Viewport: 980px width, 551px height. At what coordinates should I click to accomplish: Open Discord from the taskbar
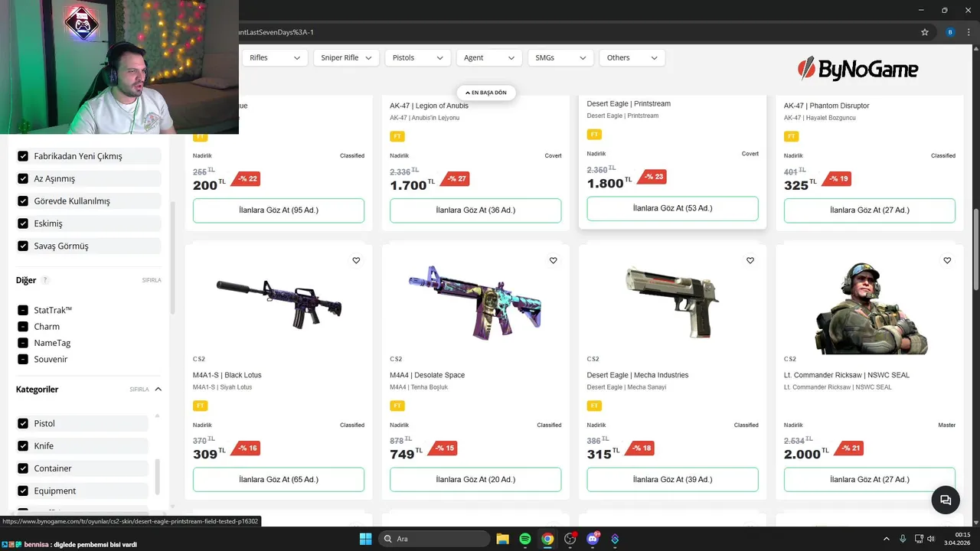[592, 539]
